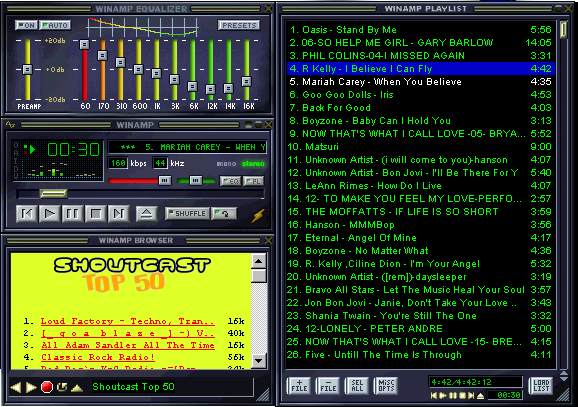Open the LOAD LIST menu
578x407 pixels.
click(541, 386)
